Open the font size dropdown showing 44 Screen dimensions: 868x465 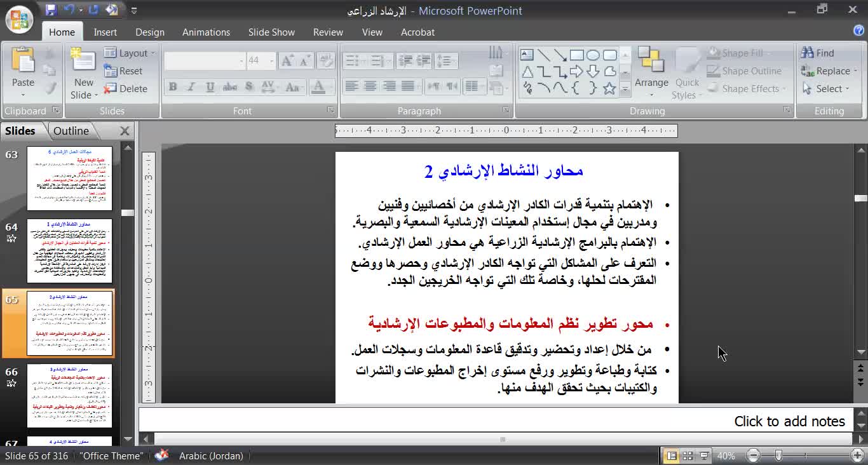pyautogui.click(x=272, y=60)
